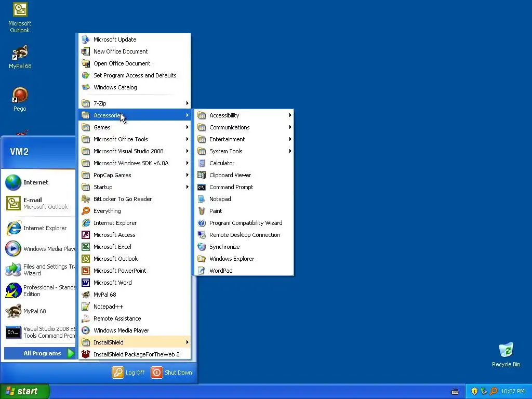Open MyPal 68 in Start menu left pane
The image size is (532, 399).
tap(40, 311)
